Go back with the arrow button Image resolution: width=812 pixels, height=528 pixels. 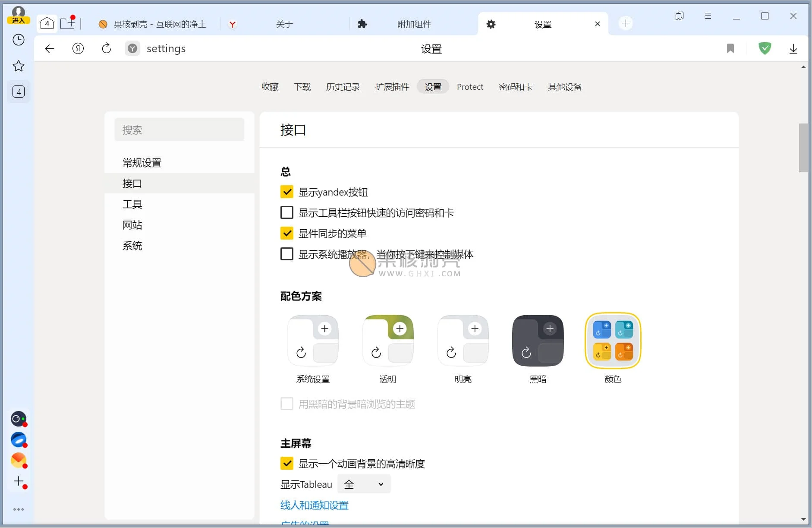(x=50, y=49)
